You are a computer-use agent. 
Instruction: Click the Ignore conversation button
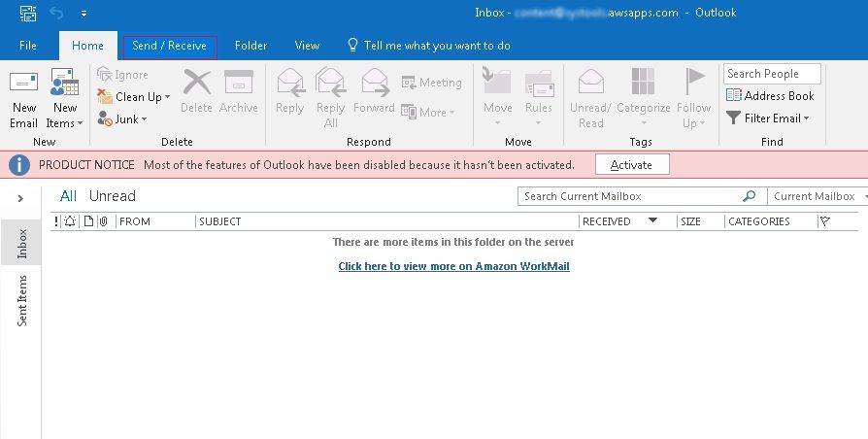[x=122, y=75]
